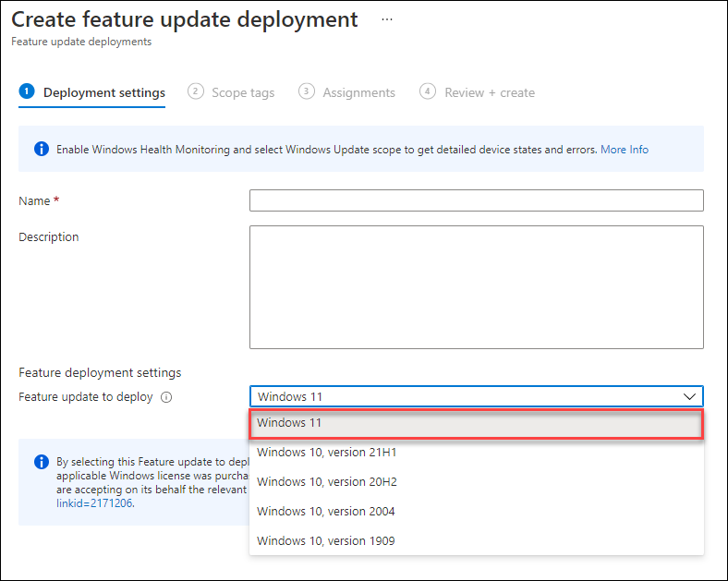This screenshot has height=581, width=728.
Task: Click the Feature deployment settings heading
Action: coord(100,372)
